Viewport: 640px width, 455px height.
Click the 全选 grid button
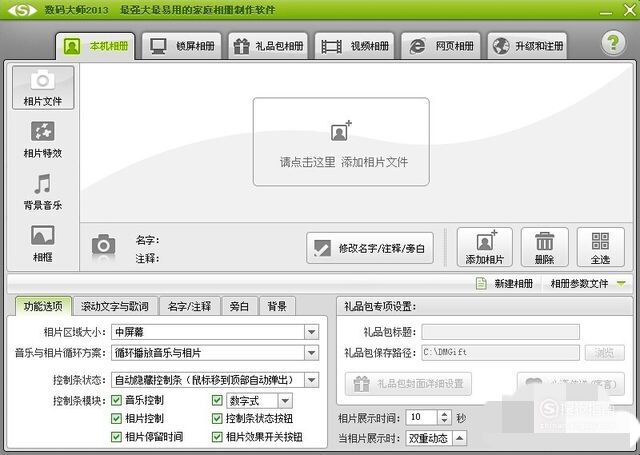pos(600,247)
